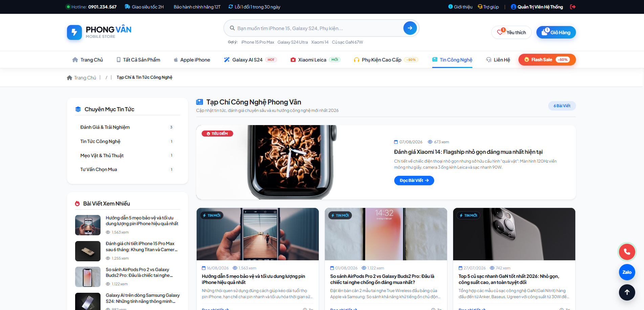Click the Galaxy S24 Ultra suggestion link
Image resolution: width=644 pixels, height=310 pixels.
293,42
